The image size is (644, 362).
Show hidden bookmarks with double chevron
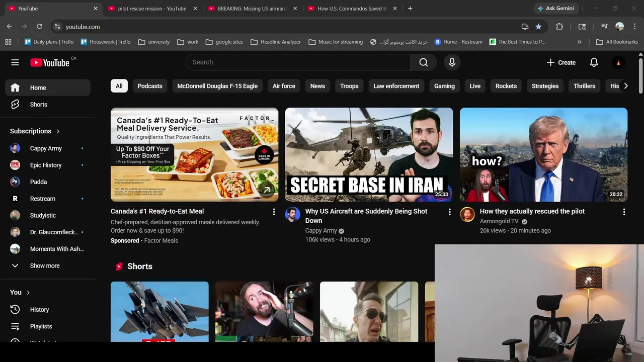click(x=579, y=42)
